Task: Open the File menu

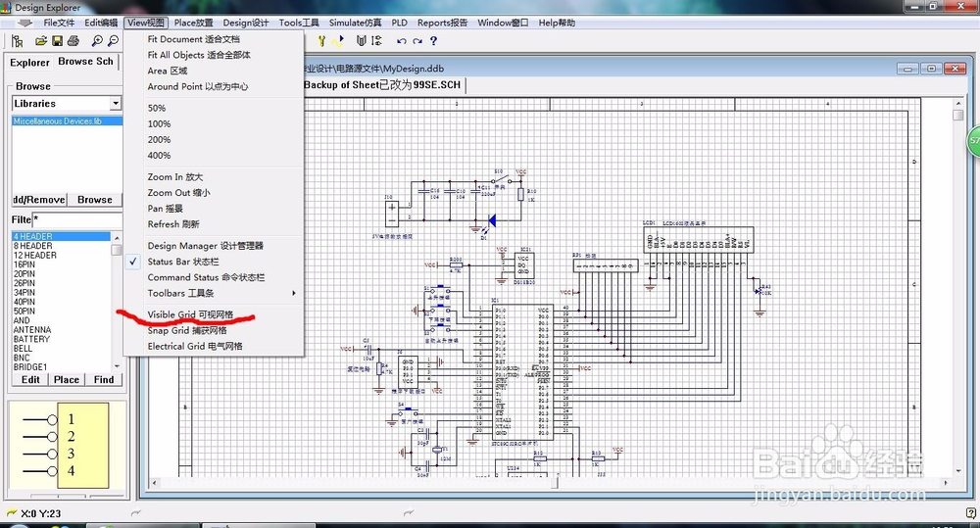Action: [x=59, y=24]
